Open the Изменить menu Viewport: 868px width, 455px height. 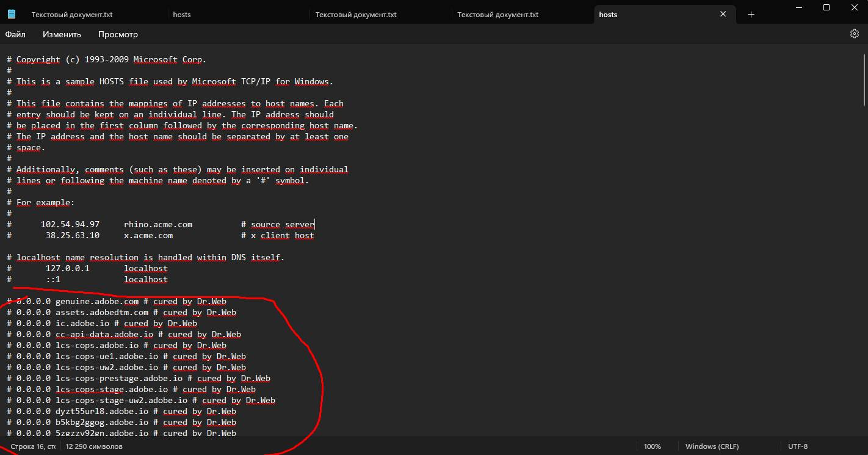click(62, 34)
